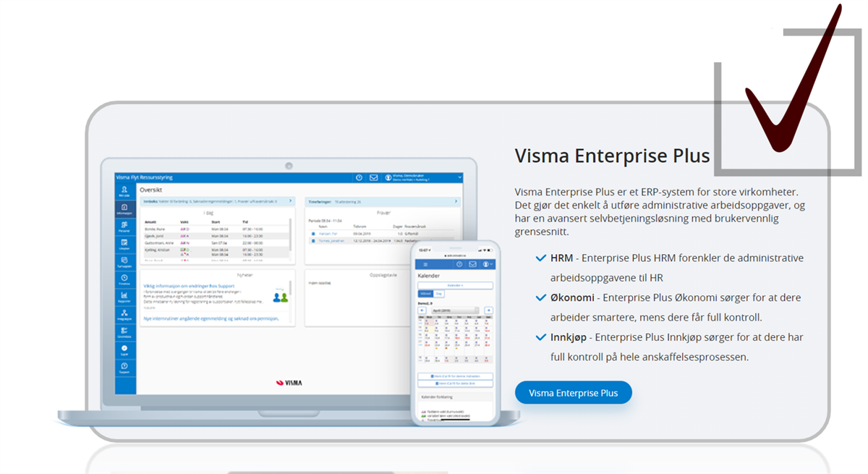The width and height of the screenshot is (868, 474).
Task: Click help icon in laptop app header
Action: (x=359, y=177)
